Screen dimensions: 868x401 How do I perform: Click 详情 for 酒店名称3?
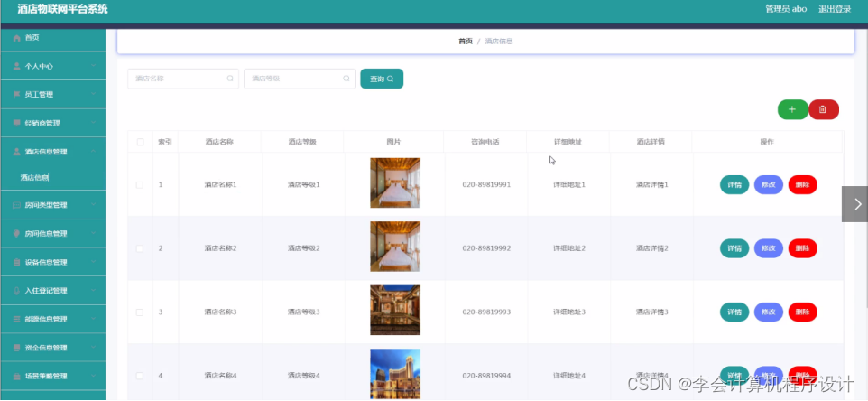(x=734, y=312)
